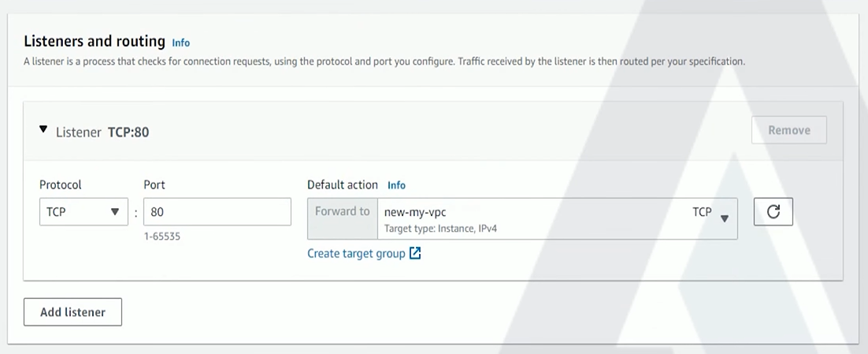Click the Add listener button
868x354 pixels.
point(72,312)
